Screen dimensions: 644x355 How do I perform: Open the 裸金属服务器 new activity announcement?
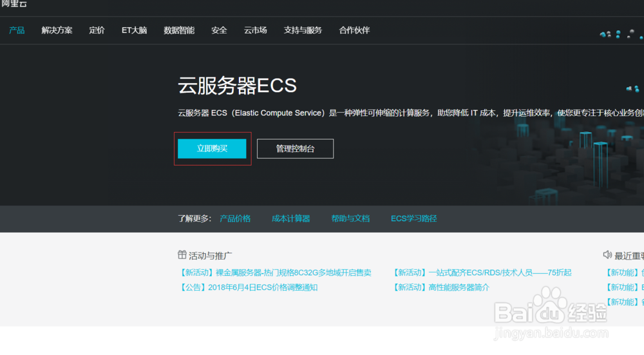pyautogui.click(x=275, y=273)
